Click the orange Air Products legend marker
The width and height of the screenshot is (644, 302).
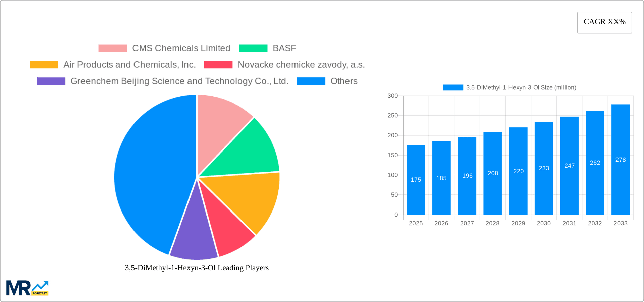pyautogui.click(x=44, y=64)
